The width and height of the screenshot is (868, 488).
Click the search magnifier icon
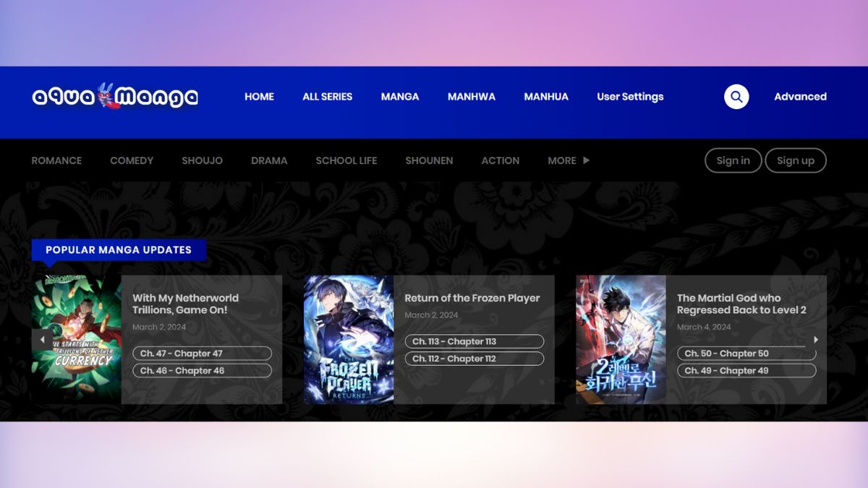coord(736,97)
